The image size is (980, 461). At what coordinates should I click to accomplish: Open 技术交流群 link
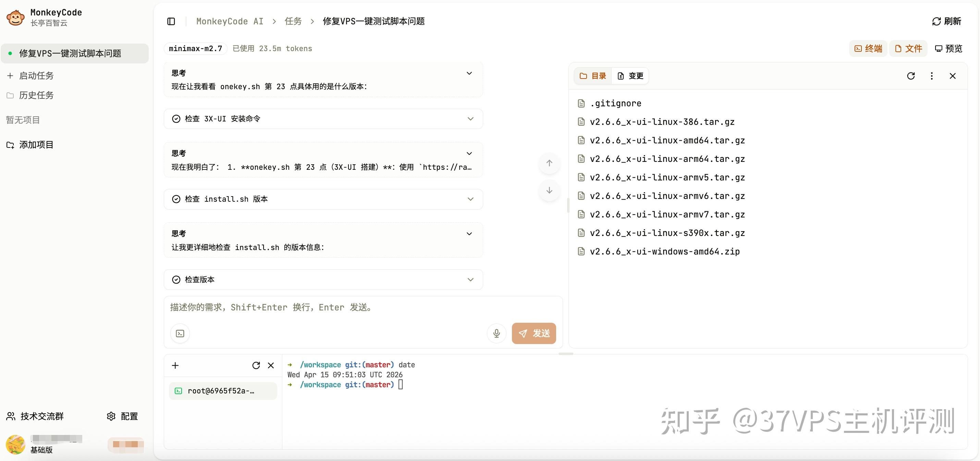pos(35,416)
